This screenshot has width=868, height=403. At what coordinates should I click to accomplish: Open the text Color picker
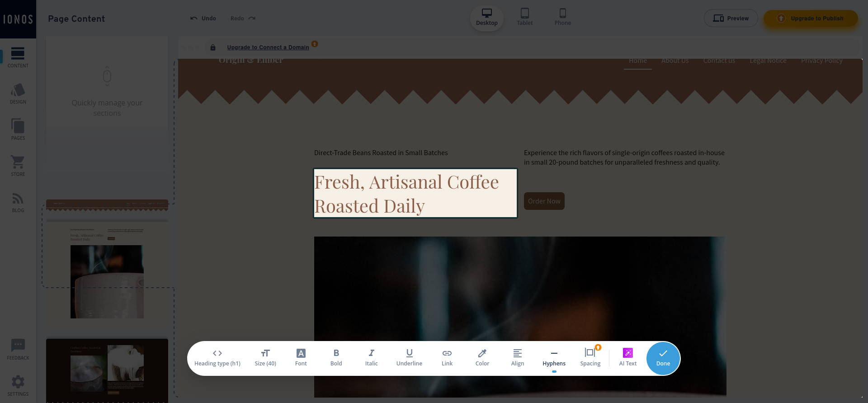pyautogui.click(x=482, y=358)
